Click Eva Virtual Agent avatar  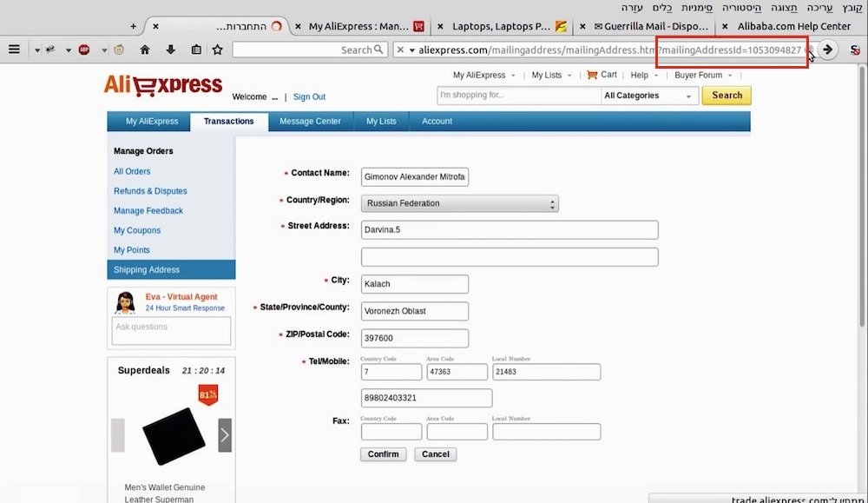click(x=125, y=302)
